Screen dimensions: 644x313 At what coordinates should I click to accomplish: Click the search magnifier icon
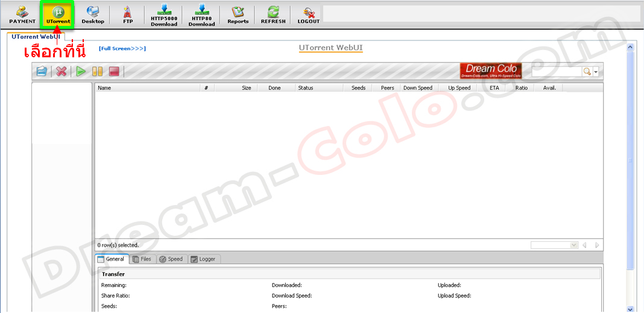point(587,72)
